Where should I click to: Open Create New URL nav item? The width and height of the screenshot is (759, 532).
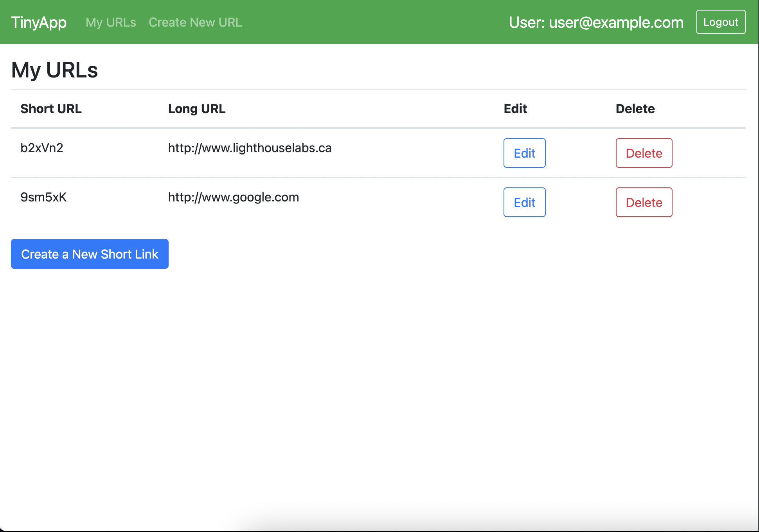pos(195,22)
